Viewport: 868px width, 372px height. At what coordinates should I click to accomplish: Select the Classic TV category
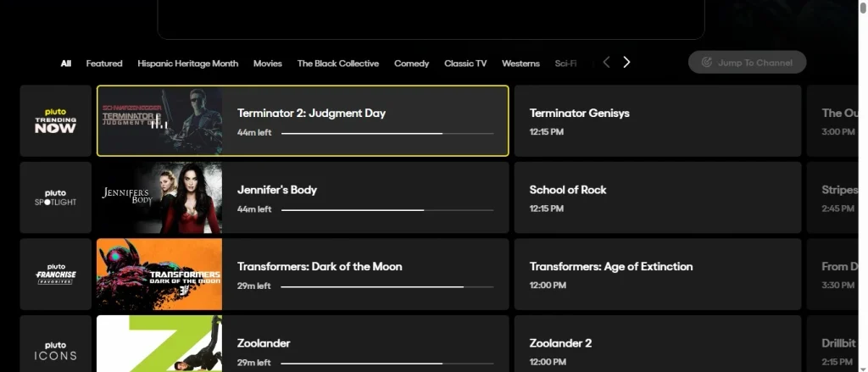click(x=465, y=64)
